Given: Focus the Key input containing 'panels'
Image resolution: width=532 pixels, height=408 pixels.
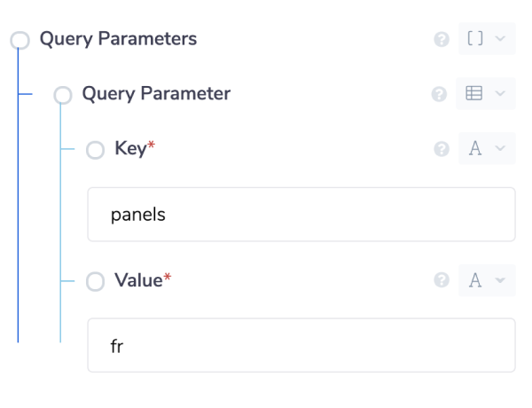Looking at the screenshot, I should click(301, 215).
